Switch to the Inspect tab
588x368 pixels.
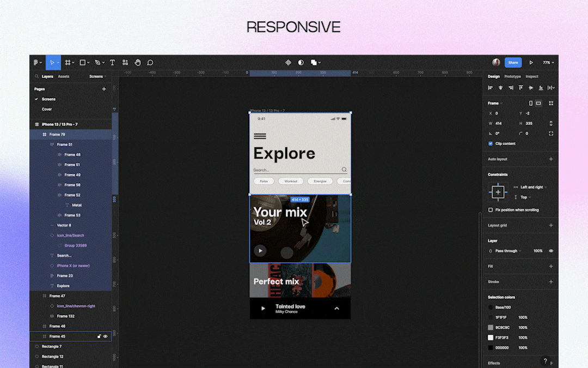point(532,77)
